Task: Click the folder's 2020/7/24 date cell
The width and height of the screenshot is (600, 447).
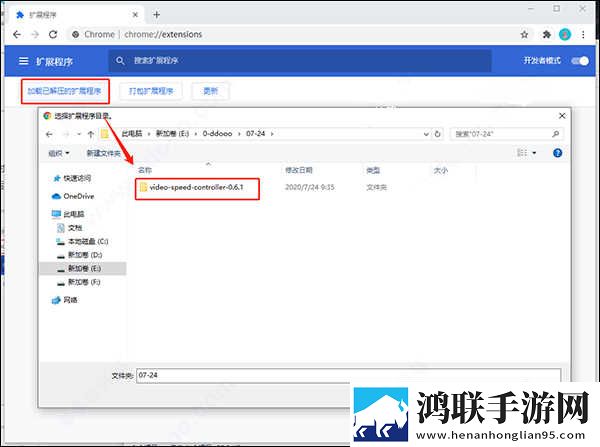Action: (310, 187)
